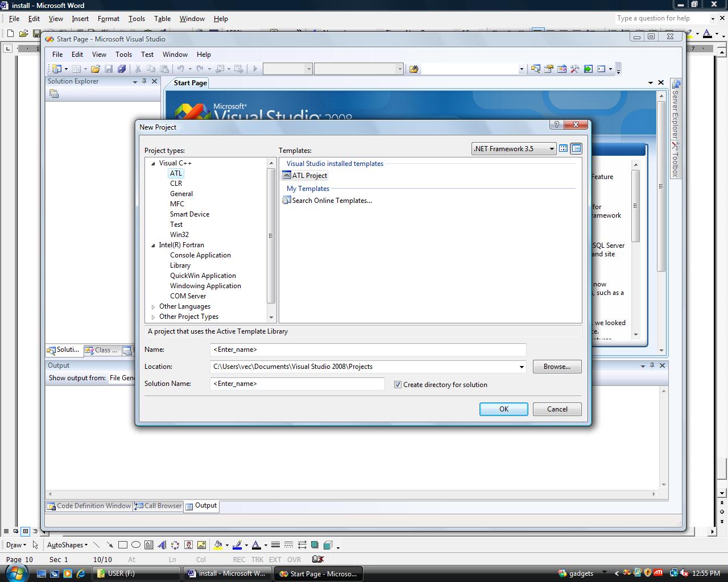Open the .NET Framework 3.5 version dropdown

(551, 149)
